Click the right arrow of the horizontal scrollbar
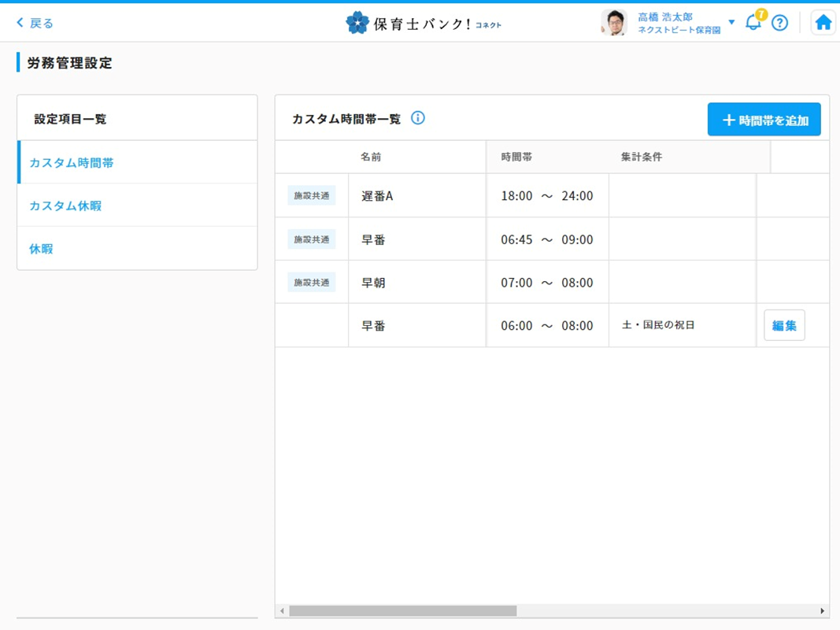 coord(823,611)
